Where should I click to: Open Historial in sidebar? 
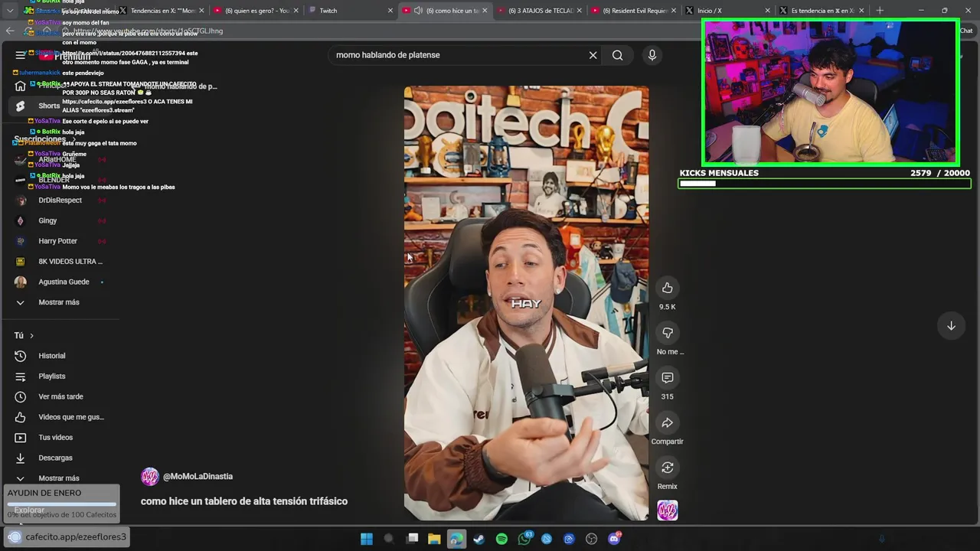pos(52,356)
